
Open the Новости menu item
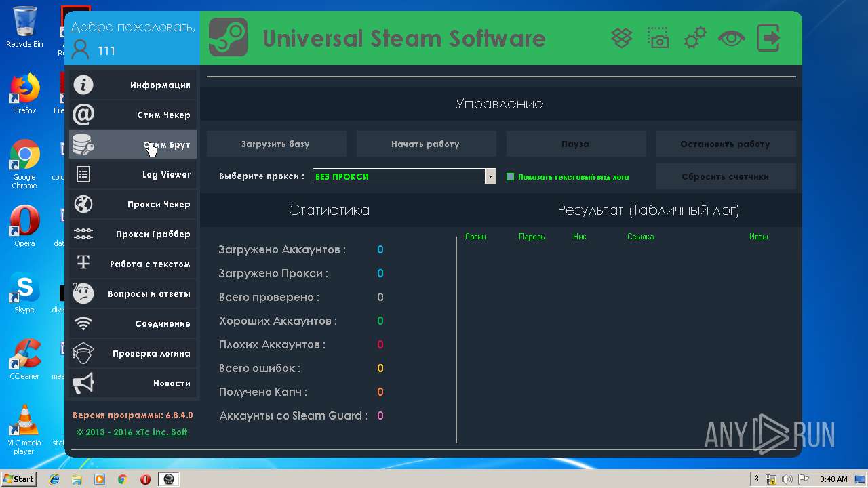(133, 383)
